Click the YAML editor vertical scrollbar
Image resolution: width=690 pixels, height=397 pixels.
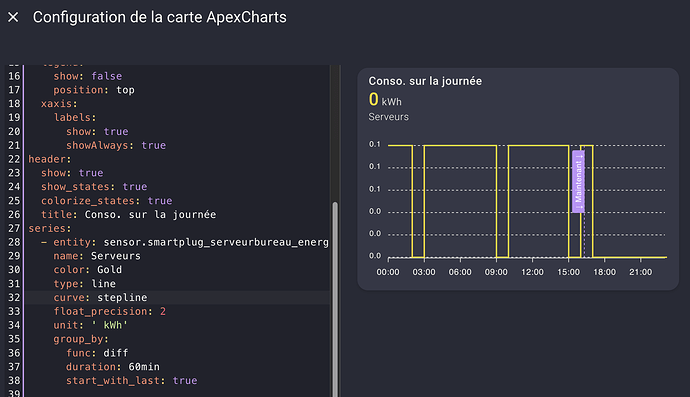click(x=335, y=299)
